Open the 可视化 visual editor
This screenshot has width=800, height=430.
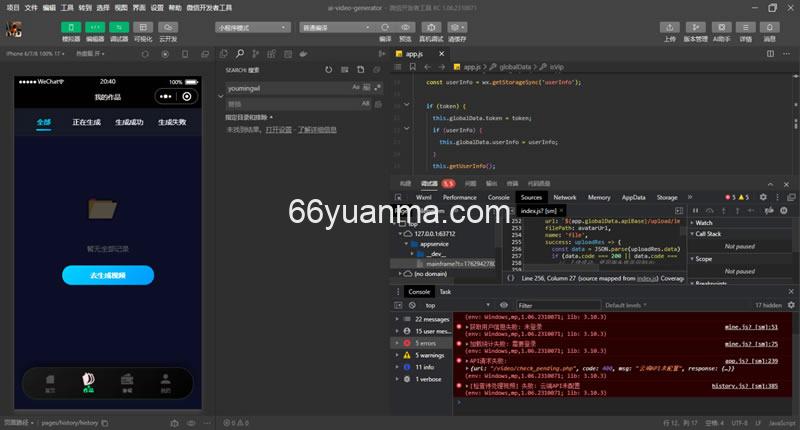pyautogui.click(x=143, y=27)
